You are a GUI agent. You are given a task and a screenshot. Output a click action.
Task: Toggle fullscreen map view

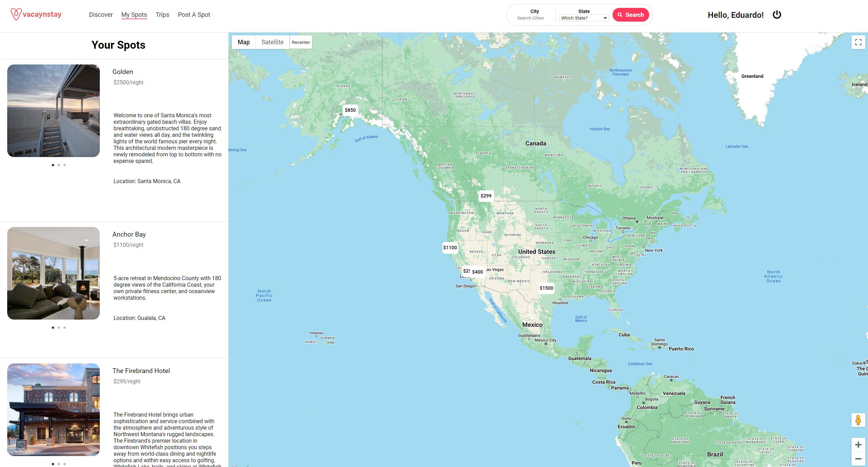[858, 42]
